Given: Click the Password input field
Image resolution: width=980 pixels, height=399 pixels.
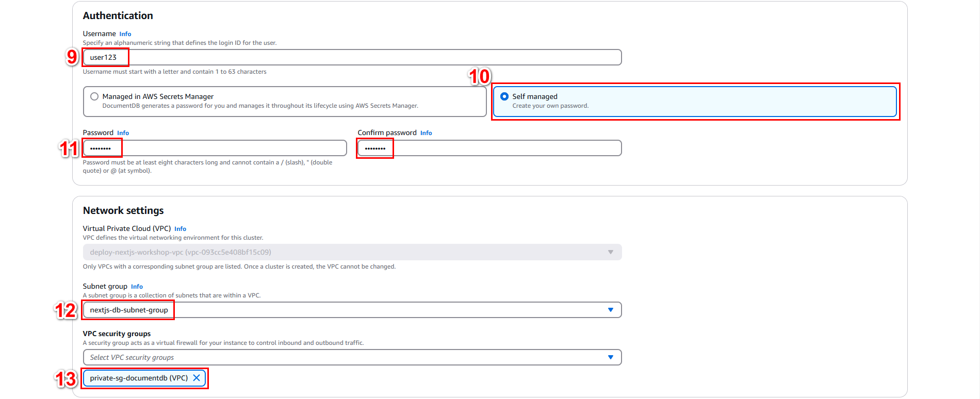Looking at the screenshot, I should (215, 148).
